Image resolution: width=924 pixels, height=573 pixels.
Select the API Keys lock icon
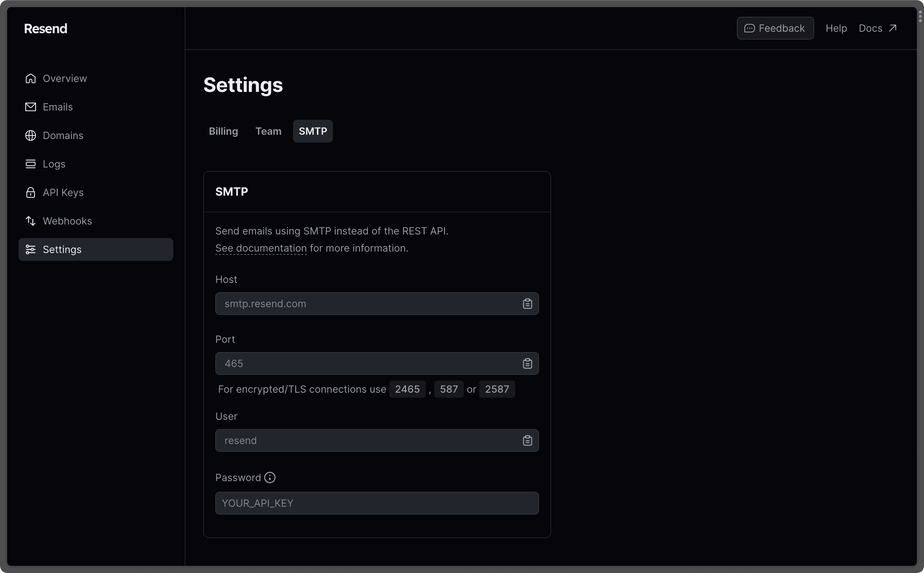pyautogui.click(x=31, y=192)
